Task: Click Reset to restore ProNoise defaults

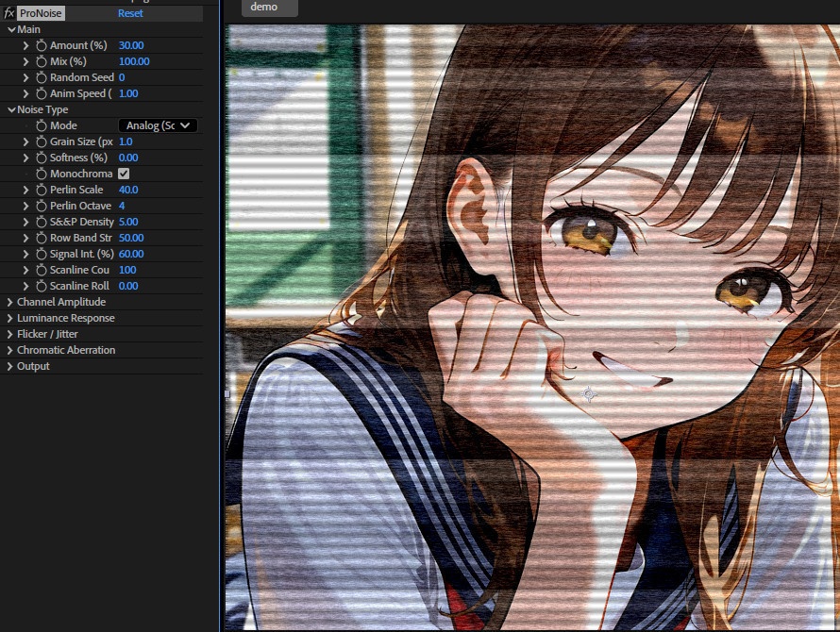Action: [x=131, y=13]
